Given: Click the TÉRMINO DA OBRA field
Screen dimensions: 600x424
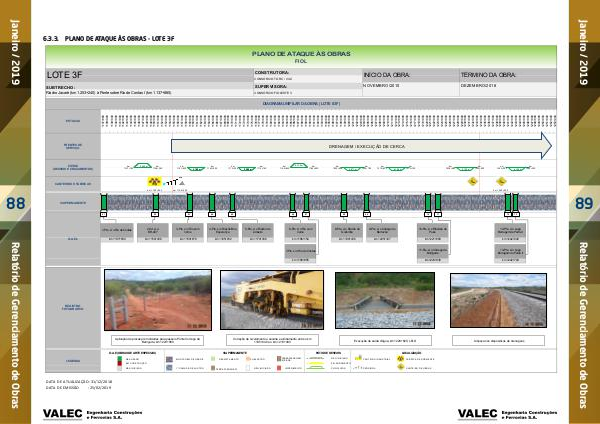Looking at the screenshot, I should 505,74.
